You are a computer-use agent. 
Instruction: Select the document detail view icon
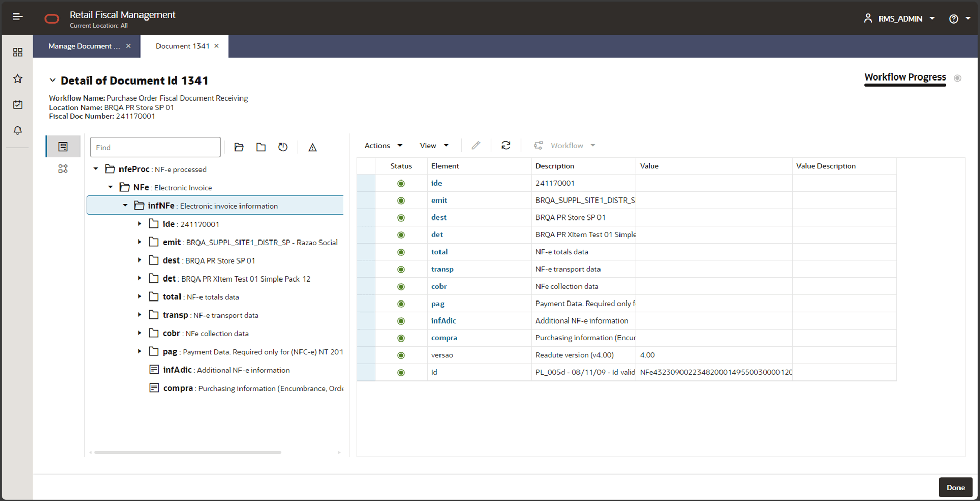point(63,147)
